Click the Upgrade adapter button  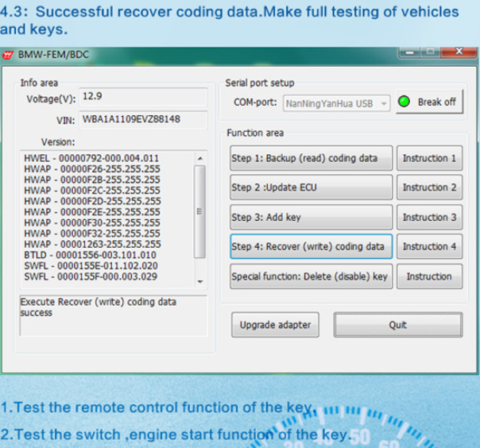275,325
